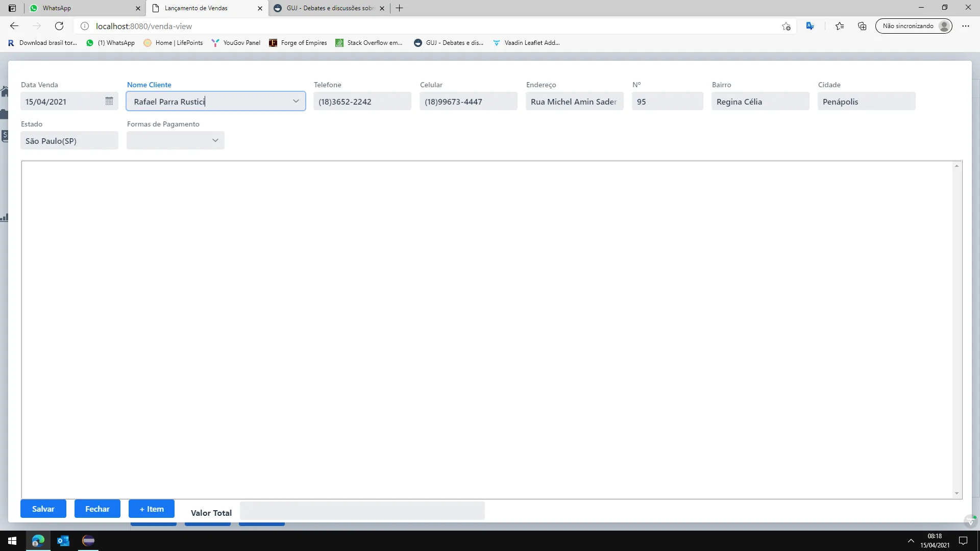Image resolution: width=980 pixels, height=551 pixels.
Task: Open the Stack Overflow bookmark
Action: pyautogui.click(x=369, y=43)
